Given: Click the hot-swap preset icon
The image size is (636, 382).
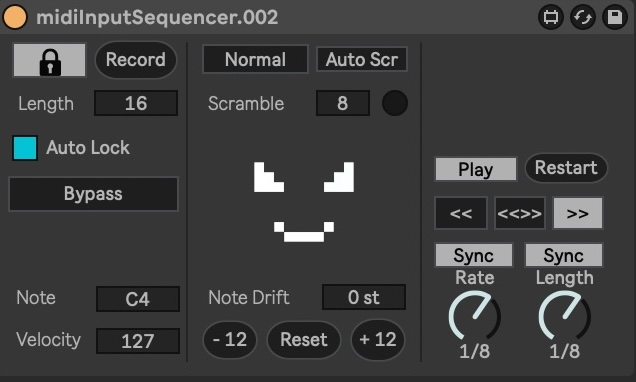Looking at the screenshot, I should click(x=583, y=17).
